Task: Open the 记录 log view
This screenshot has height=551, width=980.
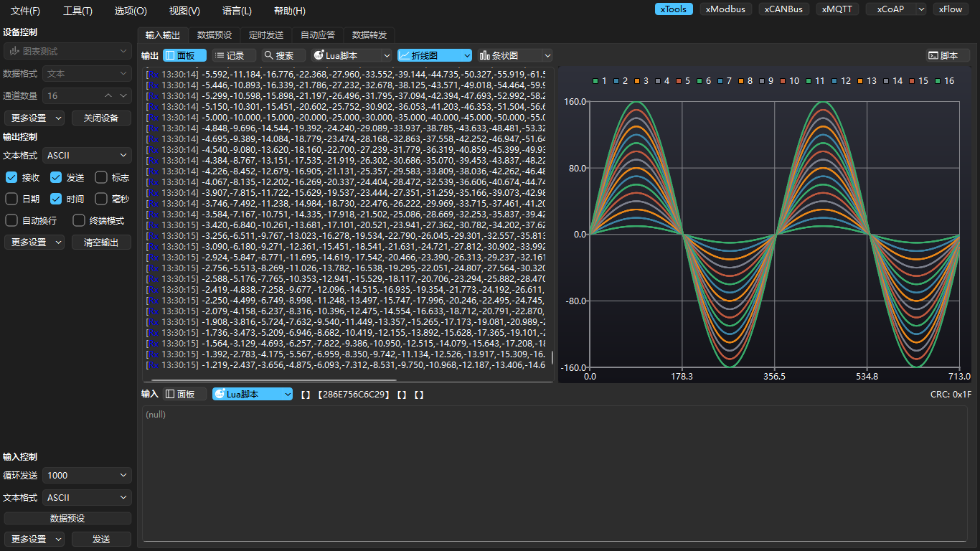Action: pyautogui.click(x=230, y=55)
